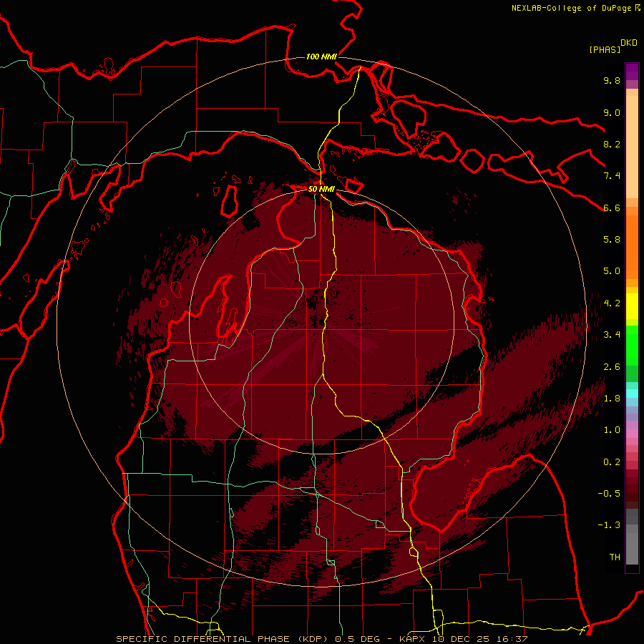Click the -0.5 value on the color scale
Screen dimensions: 644x644
click(609, 494)
